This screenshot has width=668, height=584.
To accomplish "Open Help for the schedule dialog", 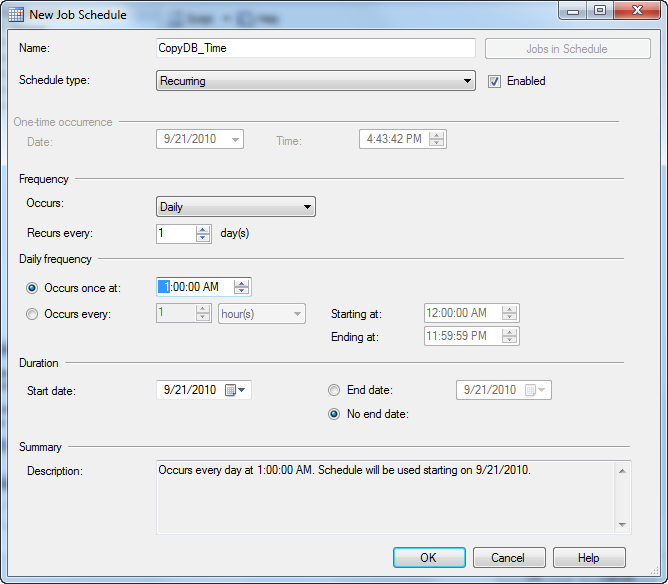I will [x=589, y=558].
